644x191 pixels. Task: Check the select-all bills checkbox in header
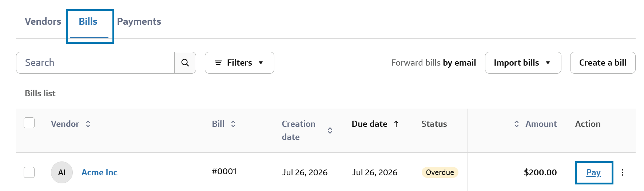coord(29,123)
